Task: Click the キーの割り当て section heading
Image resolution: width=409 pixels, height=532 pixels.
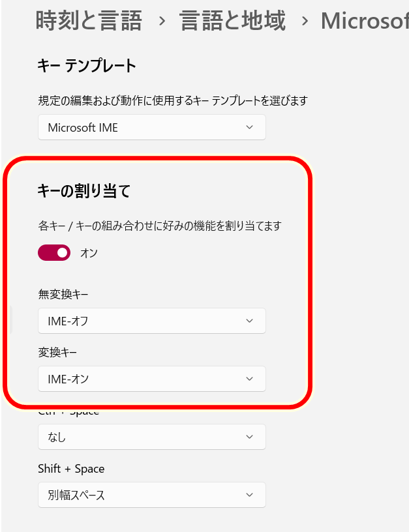Action: pyautogui.click(x=85, y=191)
